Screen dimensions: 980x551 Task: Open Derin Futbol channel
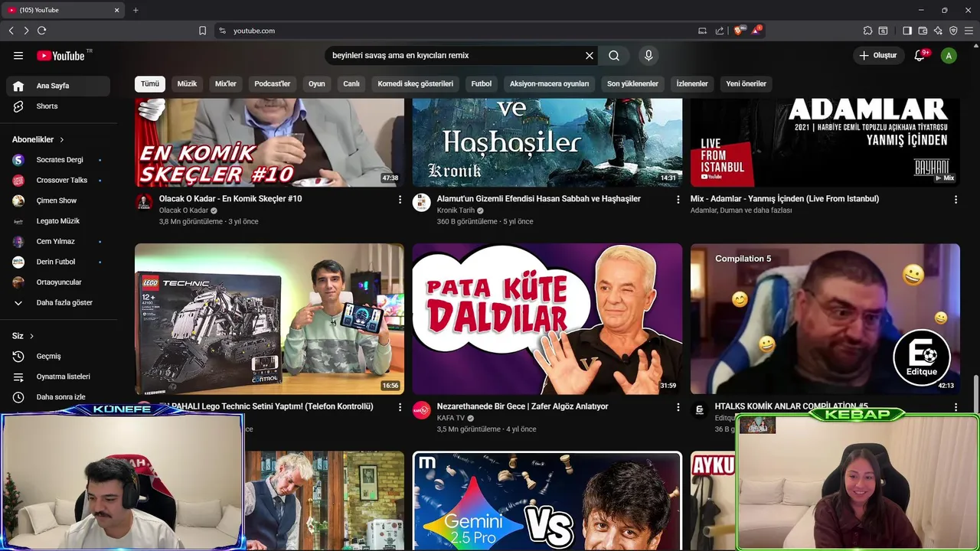(x=58, y=262)
